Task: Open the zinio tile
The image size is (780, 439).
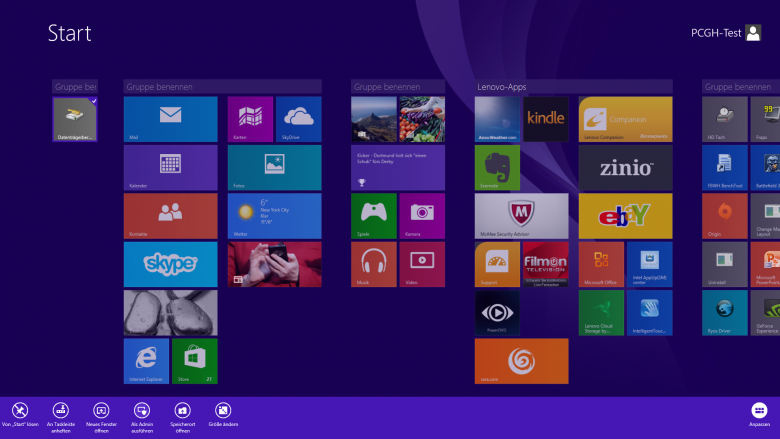Action: tap(625, 168)
